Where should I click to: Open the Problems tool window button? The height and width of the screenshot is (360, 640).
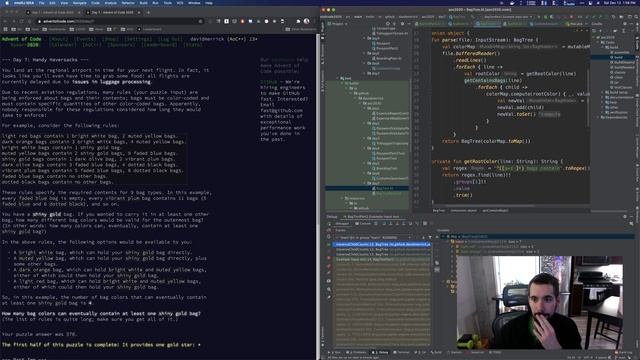click(357, 352)
